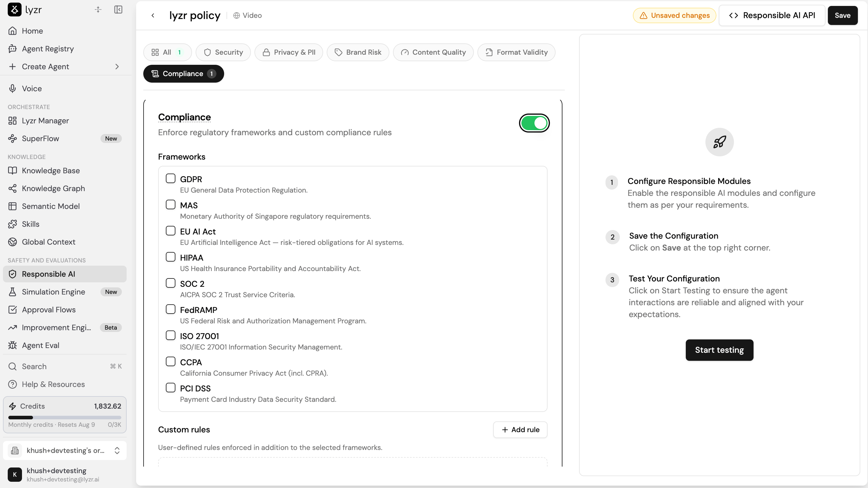Tick the CCPA checkbox
Screen dimensions: 868x488
(171, 362)
